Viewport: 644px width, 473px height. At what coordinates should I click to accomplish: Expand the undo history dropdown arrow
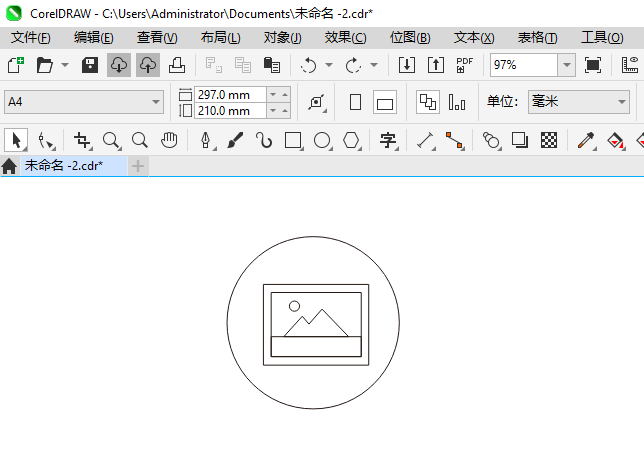coord(329,65)
